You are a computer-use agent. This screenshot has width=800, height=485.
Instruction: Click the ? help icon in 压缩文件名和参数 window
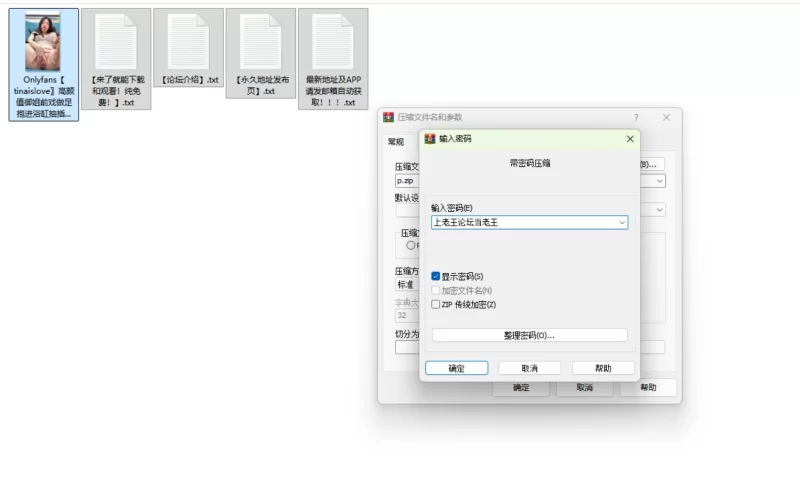tap(636, 117)
